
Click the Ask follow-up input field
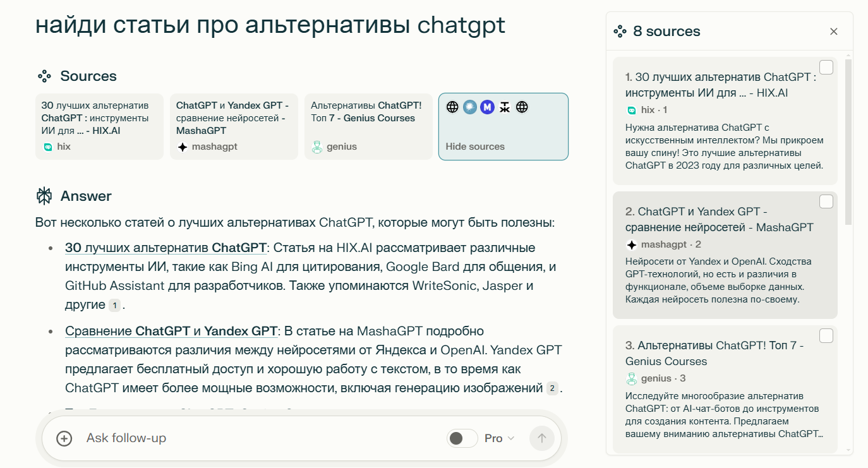(190, 438)
